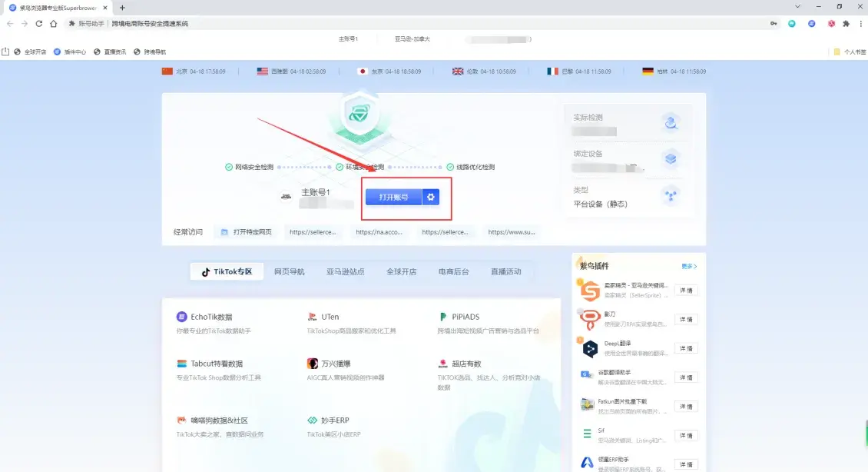
Task: Switch to the 全球开店 tab
Action: point(401,271)
